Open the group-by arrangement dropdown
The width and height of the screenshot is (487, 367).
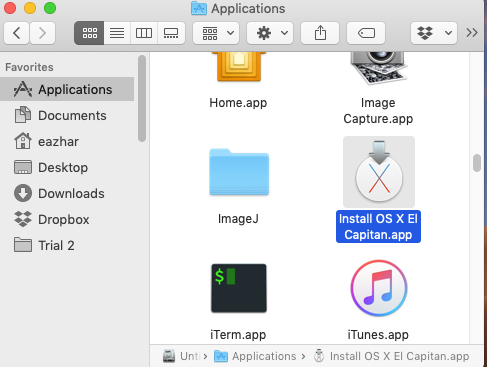(x=216, y=33)
